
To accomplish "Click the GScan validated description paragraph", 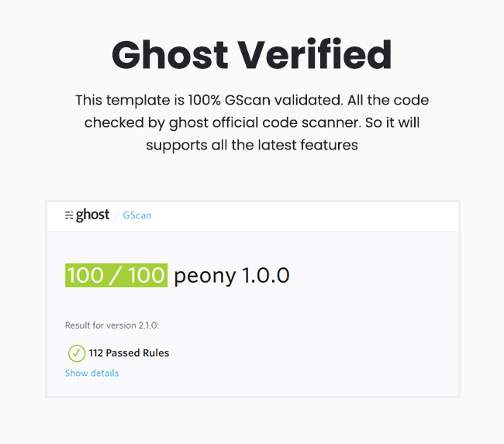I will pyautogui.click(x=252, y=122).
